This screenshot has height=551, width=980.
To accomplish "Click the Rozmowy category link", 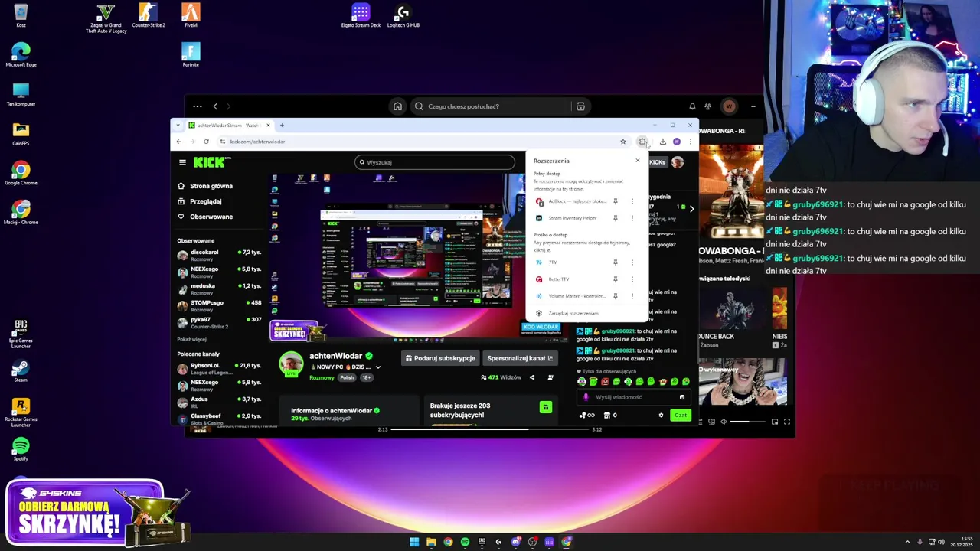I will coord(322,377).
